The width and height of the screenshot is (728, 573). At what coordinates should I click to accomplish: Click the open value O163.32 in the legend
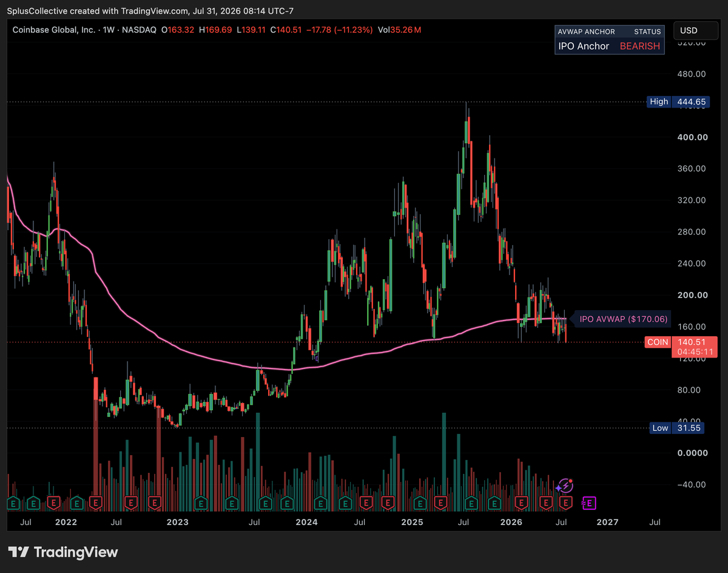pyautogui.click(x=177, y=30)
